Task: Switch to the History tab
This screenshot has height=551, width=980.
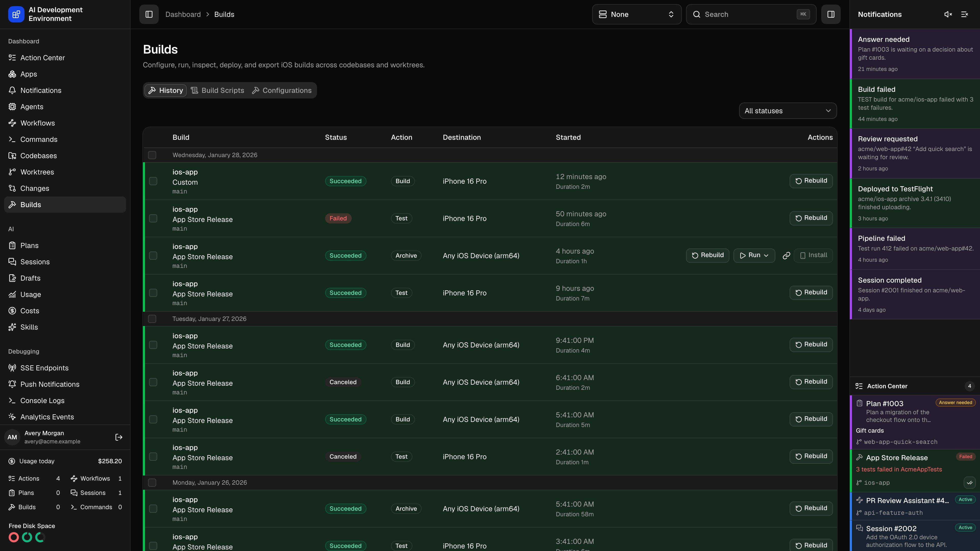Action: coord(165,91)
